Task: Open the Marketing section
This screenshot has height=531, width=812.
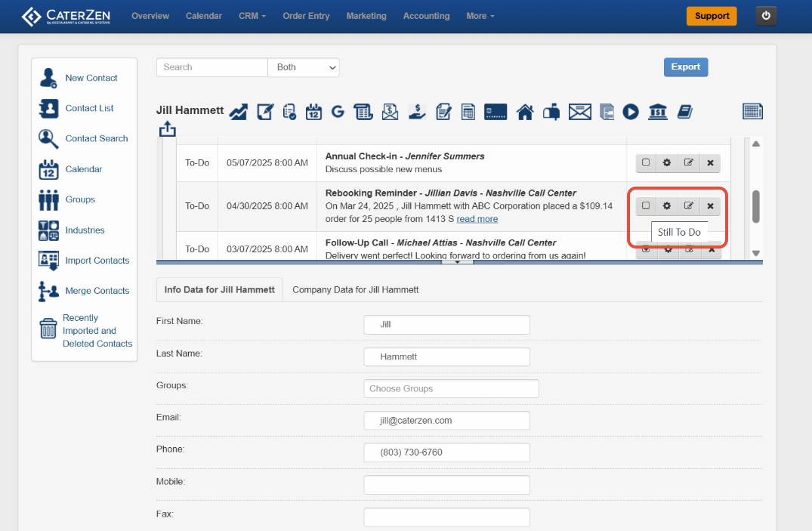Action: pyautogui.click(x=366, y=16)
